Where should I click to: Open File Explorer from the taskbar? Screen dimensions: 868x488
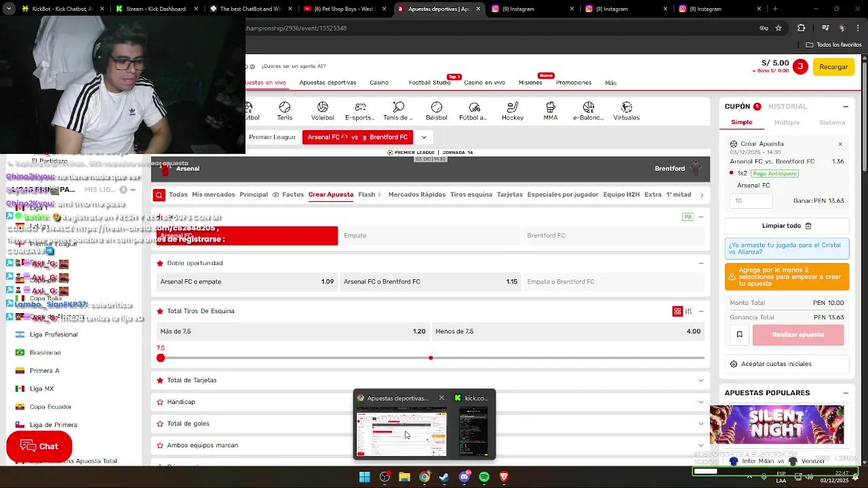404,477
